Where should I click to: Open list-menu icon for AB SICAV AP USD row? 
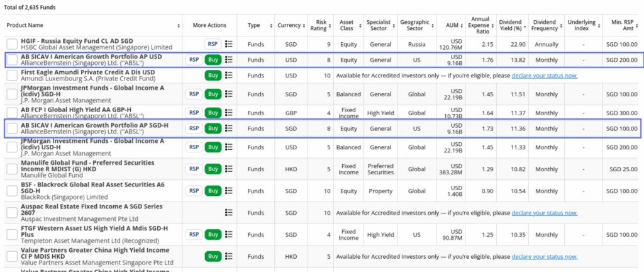(229, 60)
